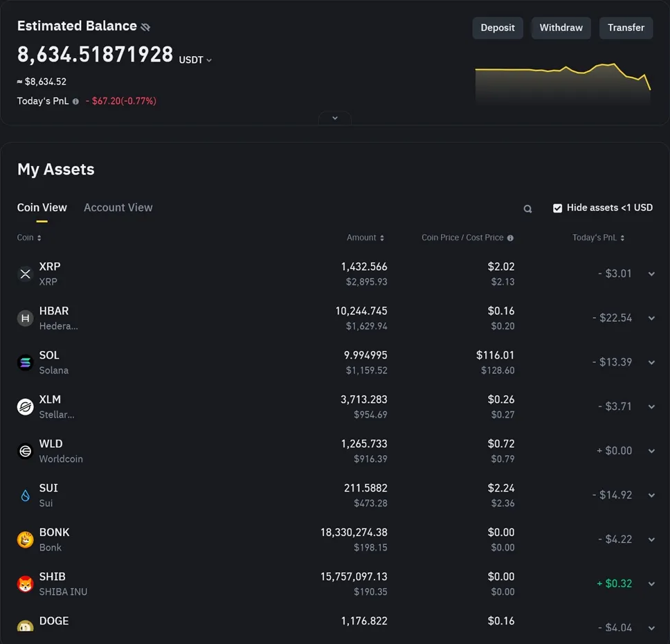The height and width of the screenshot is (644, 670).
Task: Click total PnL - $67.20(-0.77%)
Action: (x=121, y=101)
